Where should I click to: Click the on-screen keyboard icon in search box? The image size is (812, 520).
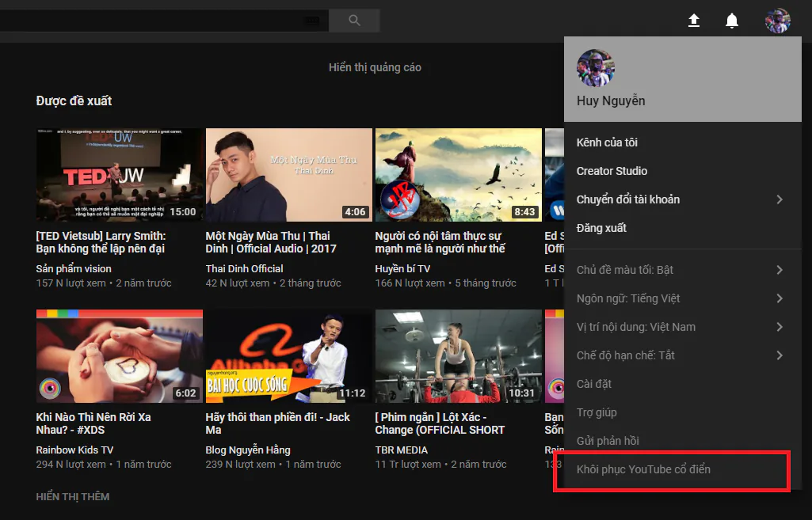pos(311,20)
